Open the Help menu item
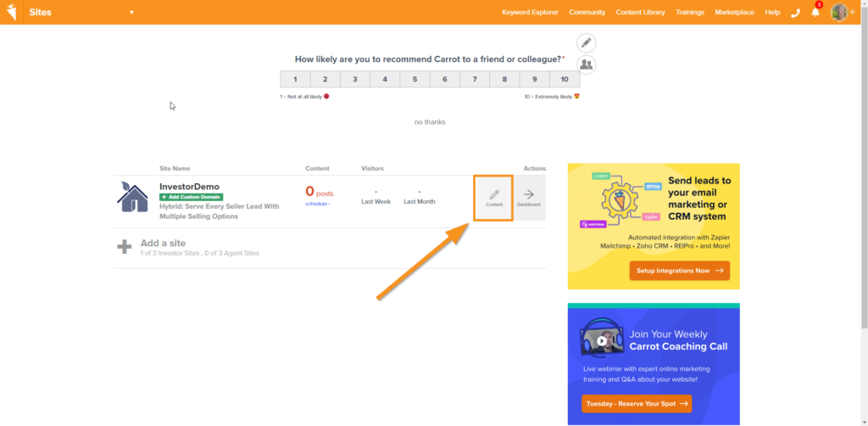 (x=772, y=12)
